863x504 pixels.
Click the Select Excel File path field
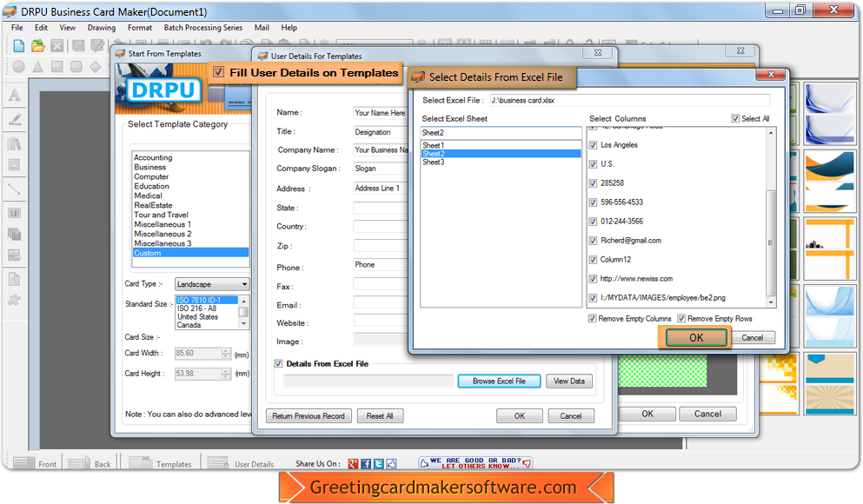coord(629,100)
